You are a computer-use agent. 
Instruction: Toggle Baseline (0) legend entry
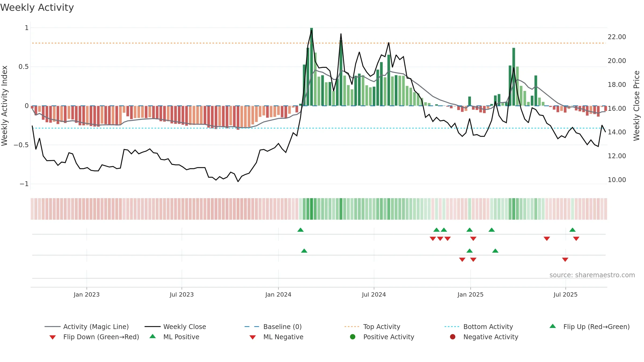point(273,327)
